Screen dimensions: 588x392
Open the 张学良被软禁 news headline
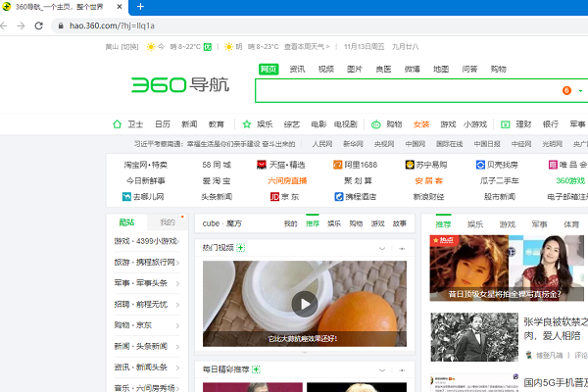click(x=556, y=328)
